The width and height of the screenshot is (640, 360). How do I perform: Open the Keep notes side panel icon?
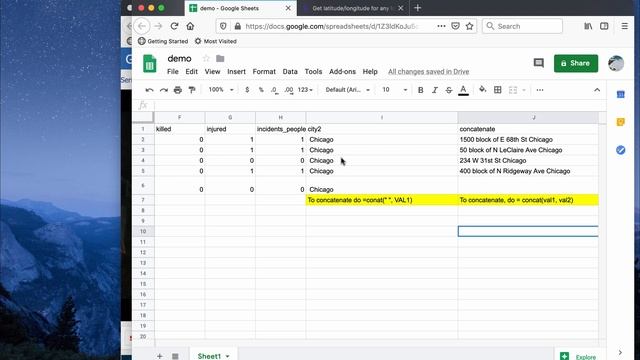(x=620, y=122)
